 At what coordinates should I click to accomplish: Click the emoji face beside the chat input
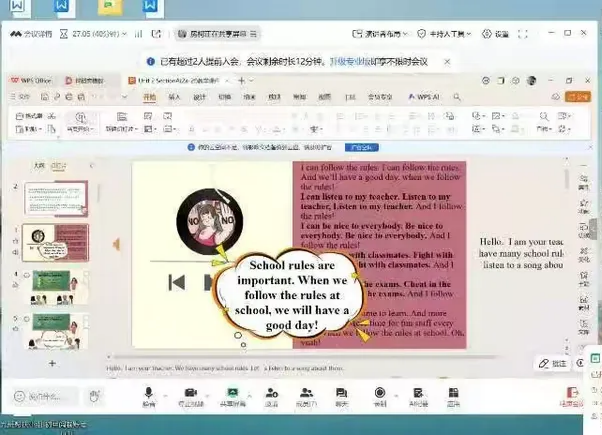19,396
